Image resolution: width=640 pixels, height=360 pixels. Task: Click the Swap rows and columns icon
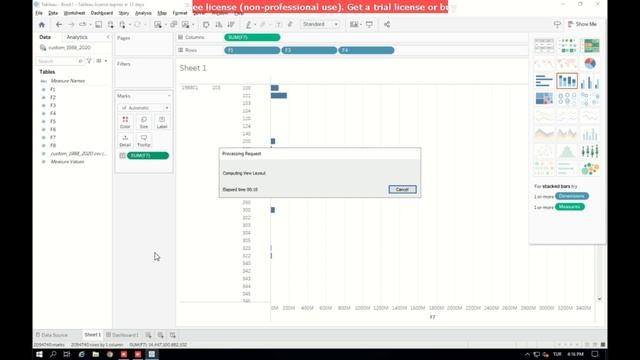pyautogui.click(x=206, y=24)
